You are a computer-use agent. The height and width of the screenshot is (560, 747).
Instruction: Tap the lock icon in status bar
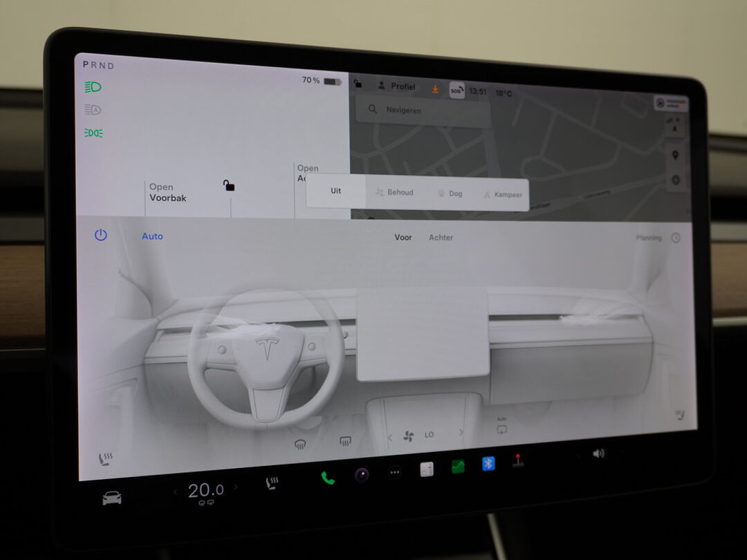pyautogui.click(x=358, y=84)
